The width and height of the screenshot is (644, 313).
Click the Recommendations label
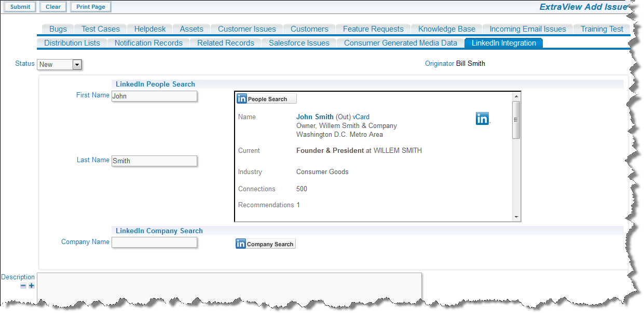[266, 205]
